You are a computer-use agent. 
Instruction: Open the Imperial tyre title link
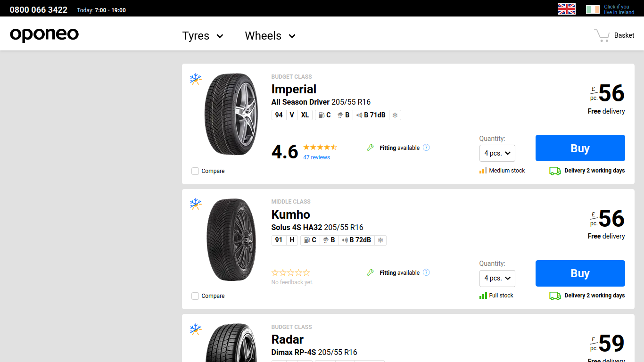tap(294, 89)
